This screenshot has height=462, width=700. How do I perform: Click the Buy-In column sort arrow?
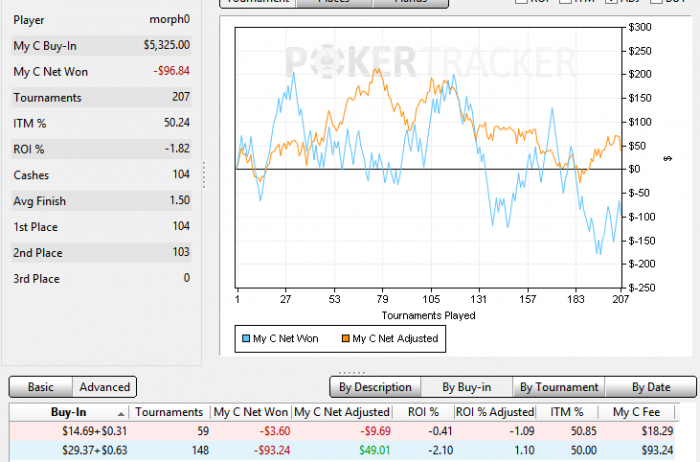[121, 414]
